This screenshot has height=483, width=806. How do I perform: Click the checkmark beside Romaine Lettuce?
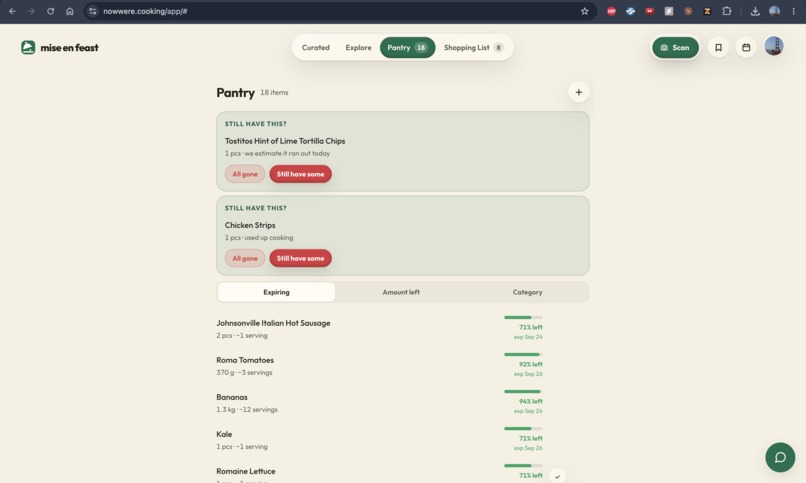point(557,476)
